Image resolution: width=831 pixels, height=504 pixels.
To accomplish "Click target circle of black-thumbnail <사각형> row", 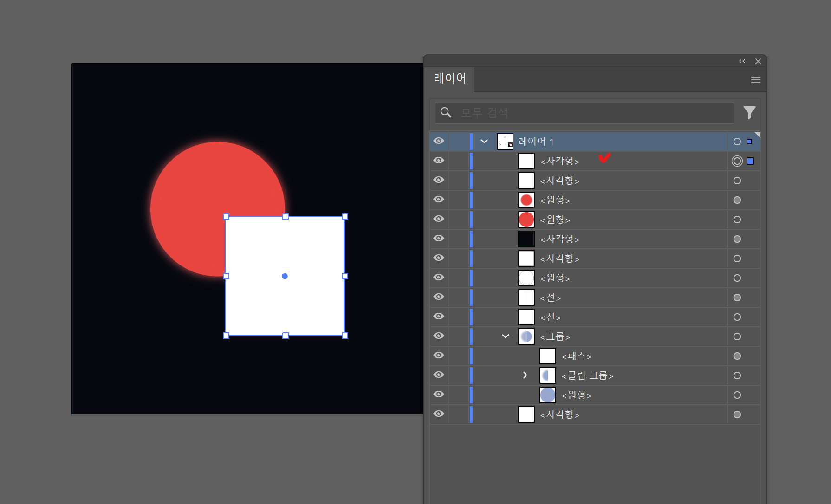I will (737, 239).
